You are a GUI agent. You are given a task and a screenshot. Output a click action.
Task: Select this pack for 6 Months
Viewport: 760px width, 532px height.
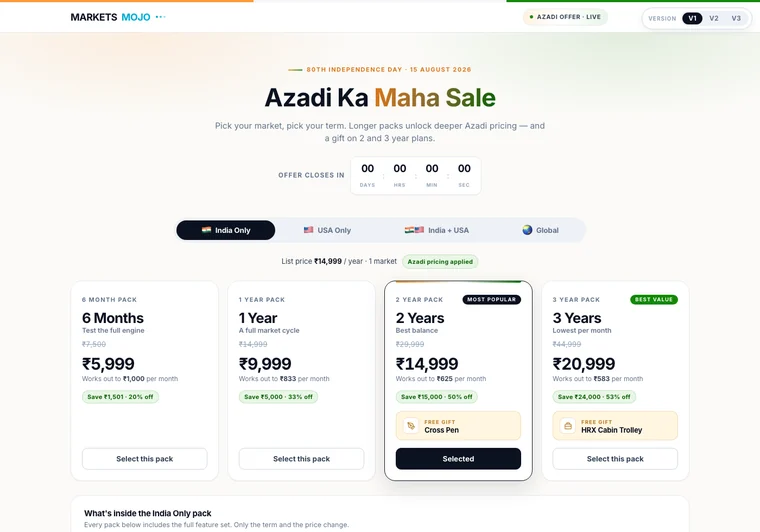144,459
